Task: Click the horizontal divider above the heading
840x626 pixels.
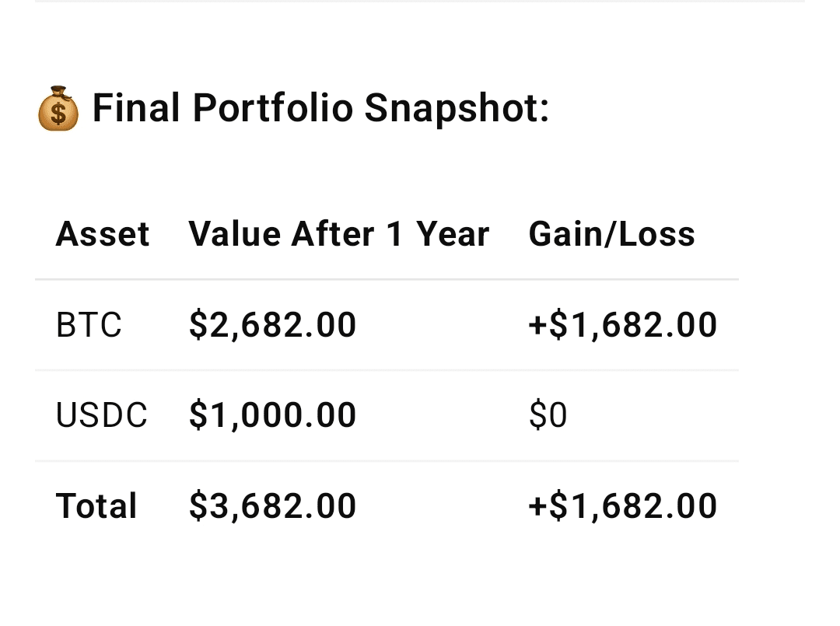Action: click(420, 2)
